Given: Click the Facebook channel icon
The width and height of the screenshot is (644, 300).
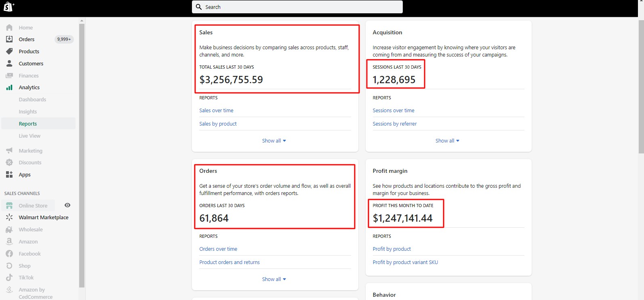Looking at the screenshot, I should coord(9,254).
